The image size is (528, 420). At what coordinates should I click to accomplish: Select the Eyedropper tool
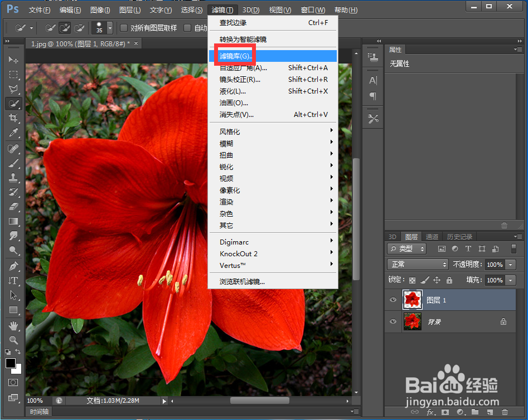(13, 133)
